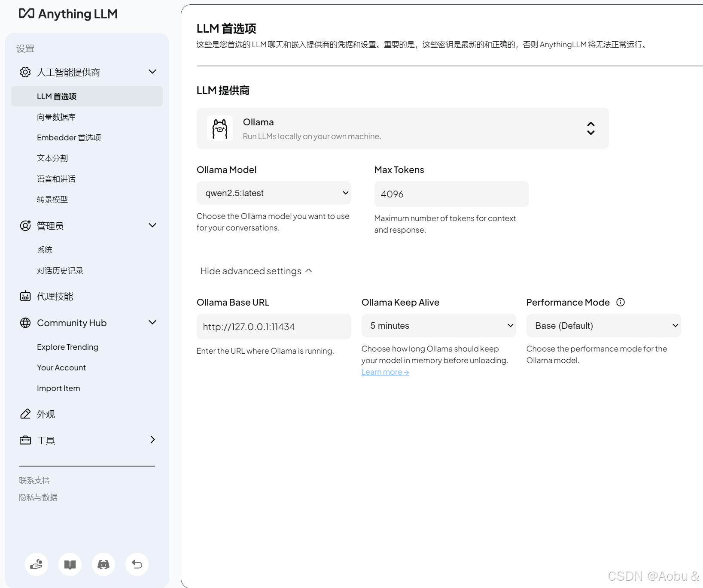The height and width of the screenshot is (588, 703).
Task: Click the Ollama llama logo icon
Action: click(x=220, y=128)
